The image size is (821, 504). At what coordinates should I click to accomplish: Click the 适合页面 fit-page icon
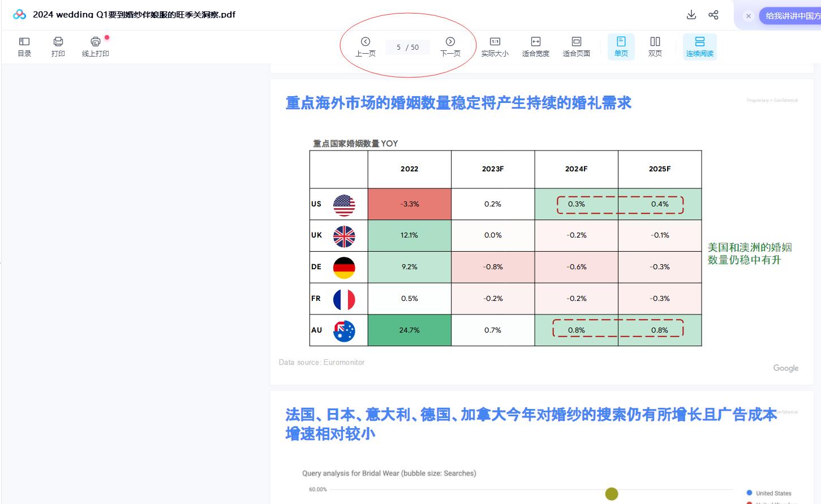point(576,46)
